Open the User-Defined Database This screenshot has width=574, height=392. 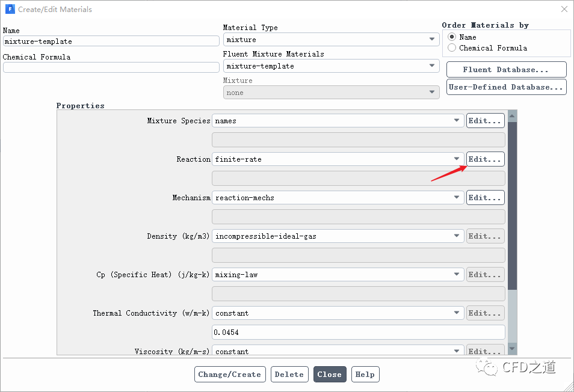click(506, 87)
